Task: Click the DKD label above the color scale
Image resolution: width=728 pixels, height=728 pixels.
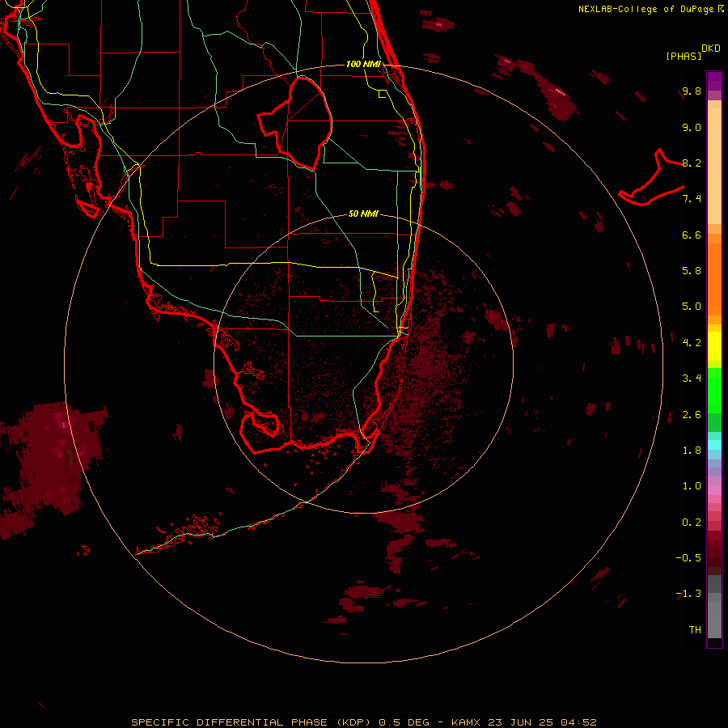Action: [x=711, y=49]
